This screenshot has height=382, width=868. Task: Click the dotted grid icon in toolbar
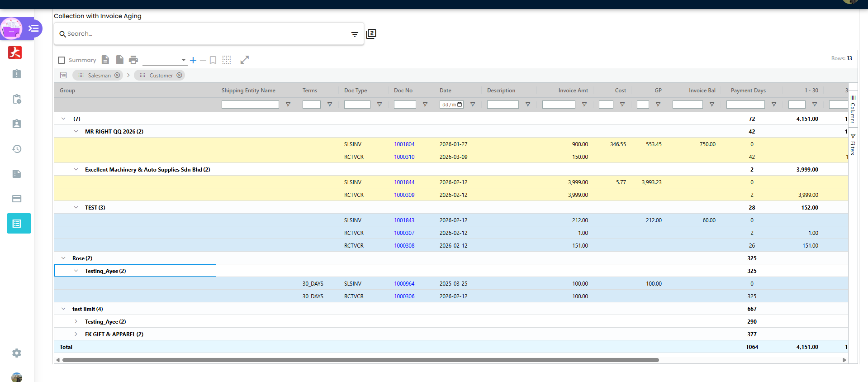(227, 60)
